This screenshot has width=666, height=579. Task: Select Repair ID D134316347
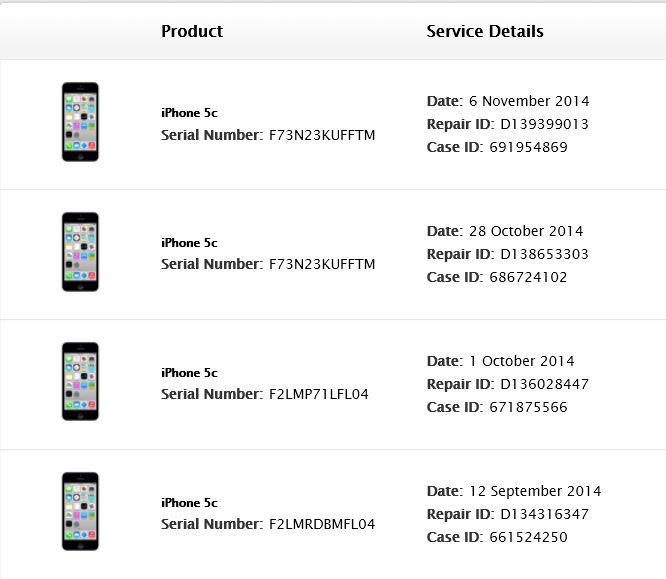[x=545, y=514]
